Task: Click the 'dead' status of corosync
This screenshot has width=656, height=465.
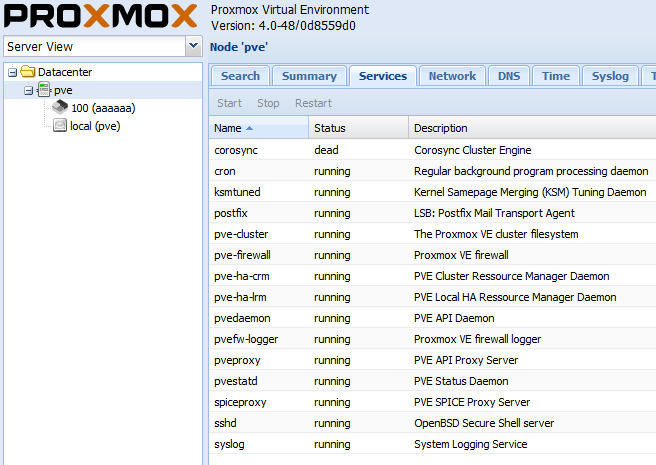Action: tap(326, 150)
